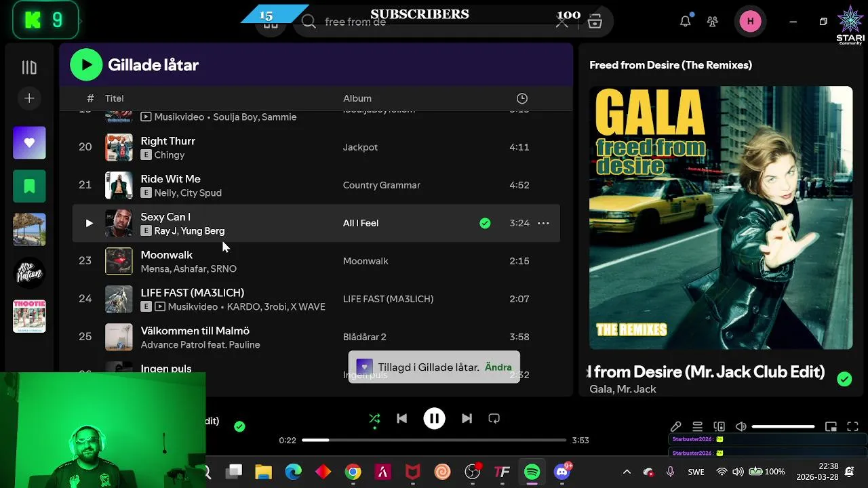868x488 pixels.
Task: Open the Afro Nation playlist in sidebar
Action: click(x=29, y=273)
